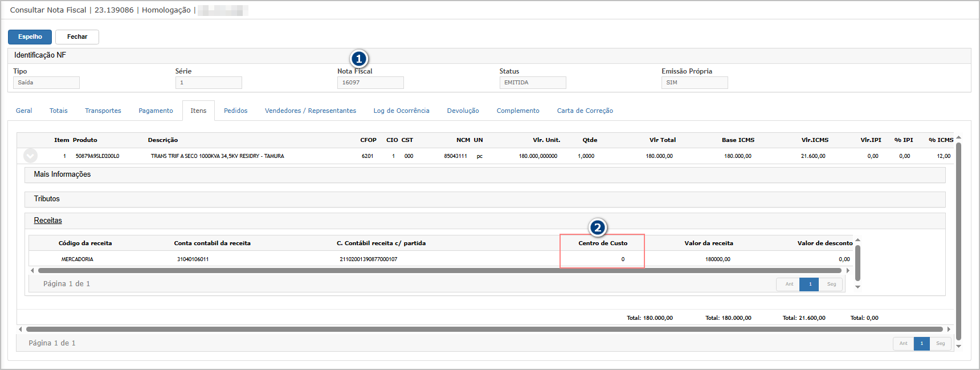
Task: Open the Devolução tab
Action: pos(463,111)
